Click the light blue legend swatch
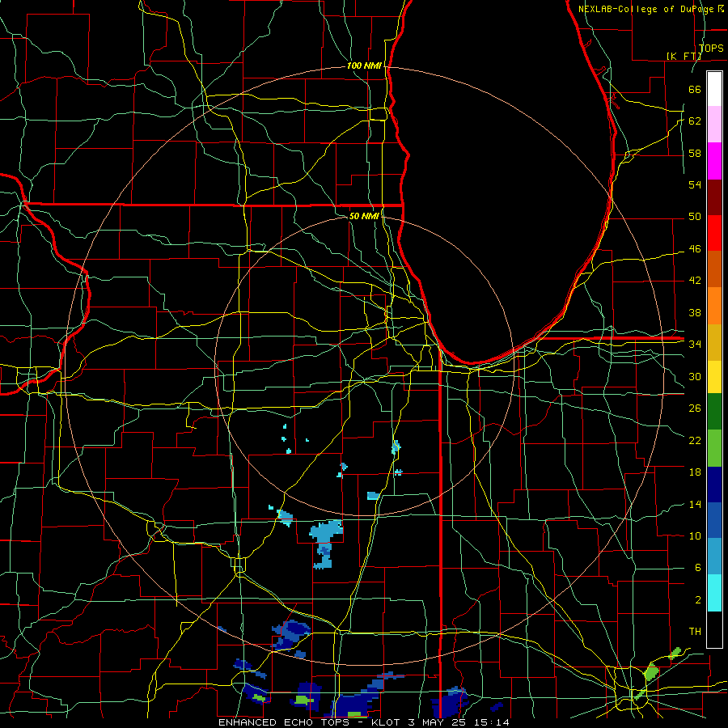 [714, 557]
